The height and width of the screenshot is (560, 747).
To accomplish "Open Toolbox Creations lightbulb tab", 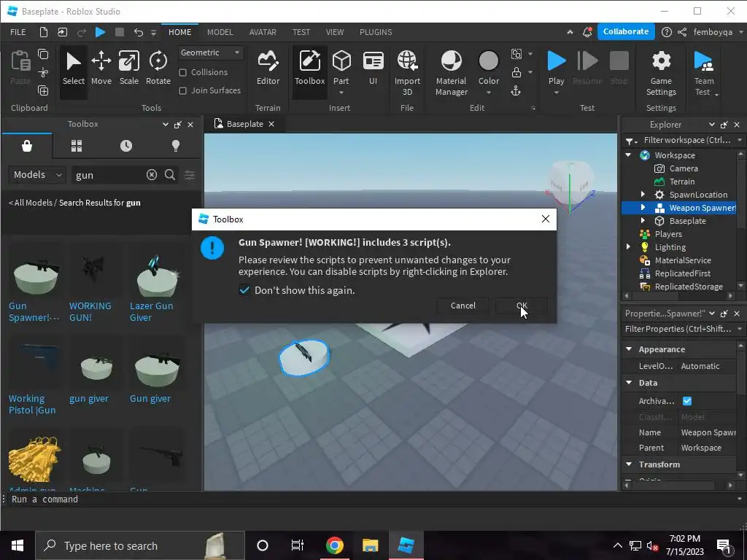I will [176, 146].
